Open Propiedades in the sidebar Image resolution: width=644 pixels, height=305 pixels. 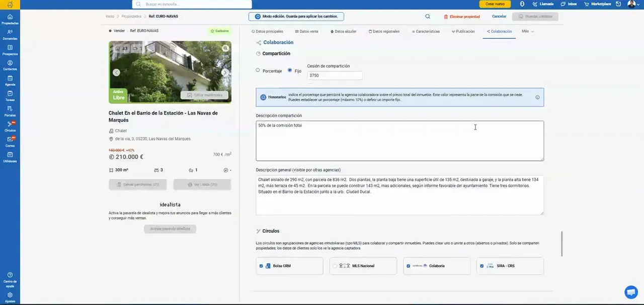(x=10, y=20)
